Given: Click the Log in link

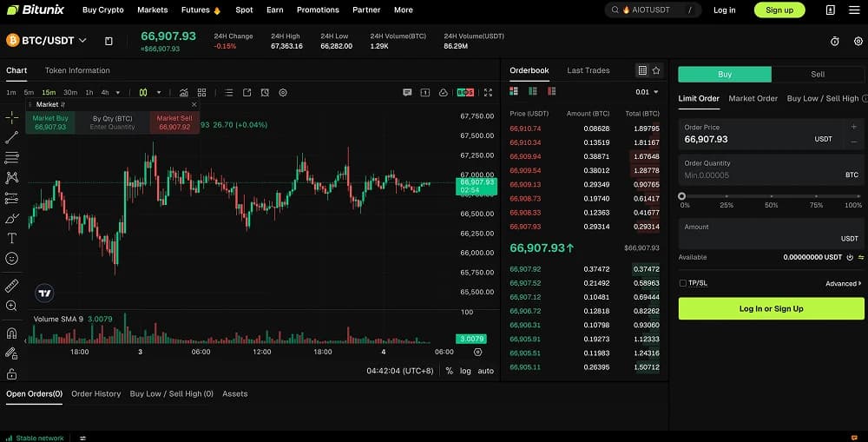Looking at the screenshot, I should 724,10.
